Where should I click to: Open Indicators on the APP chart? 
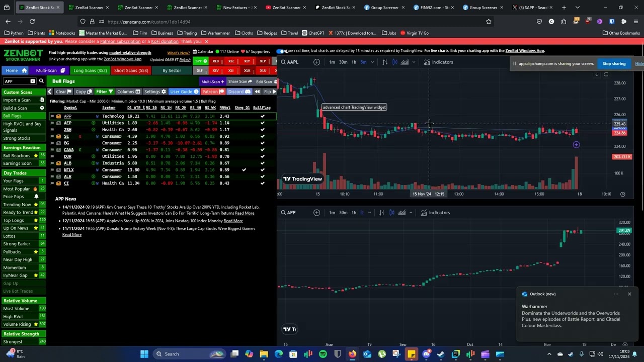[435, 213]
